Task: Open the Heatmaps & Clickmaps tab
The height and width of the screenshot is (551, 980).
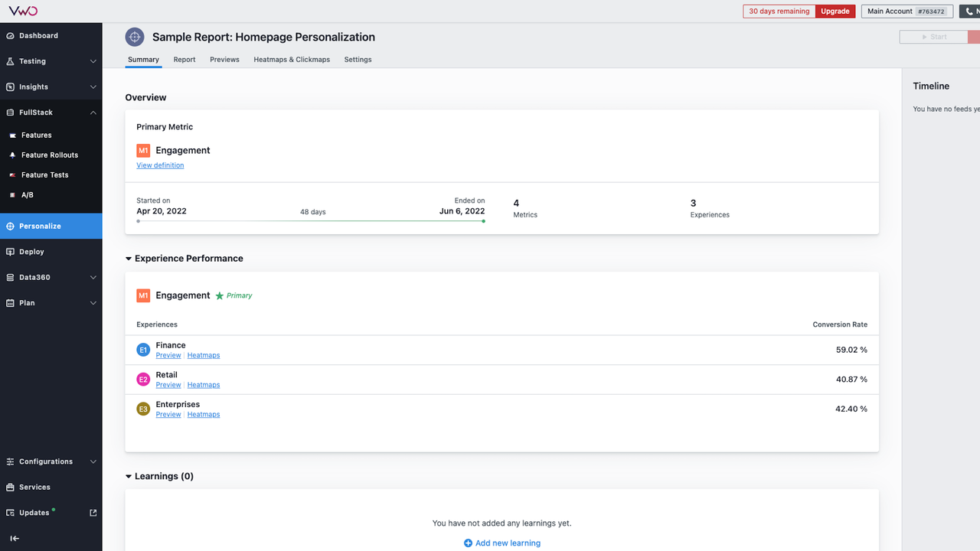Action: 292,60
